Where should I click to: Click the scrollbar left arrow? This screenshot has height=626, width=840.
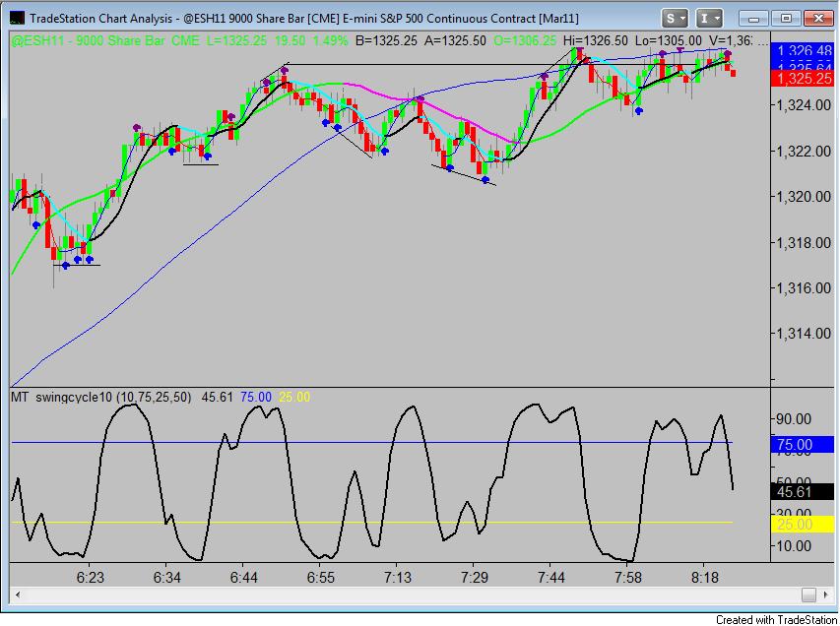18,595
